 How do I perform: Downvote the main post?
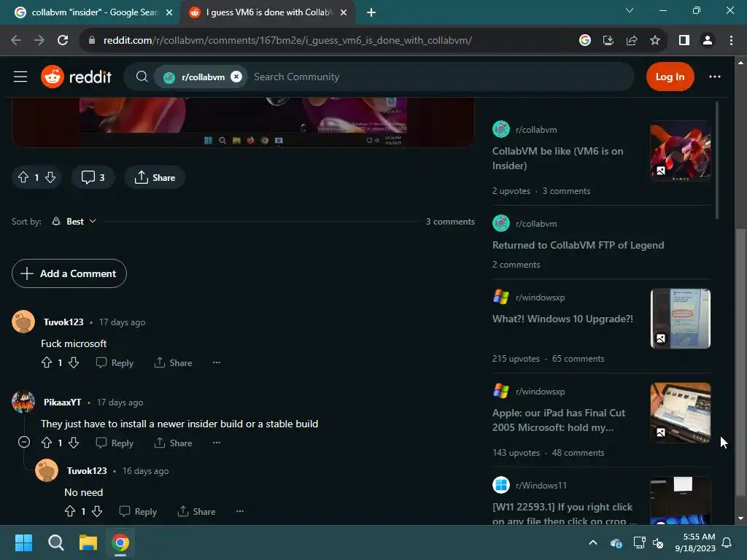click(50, 178)
